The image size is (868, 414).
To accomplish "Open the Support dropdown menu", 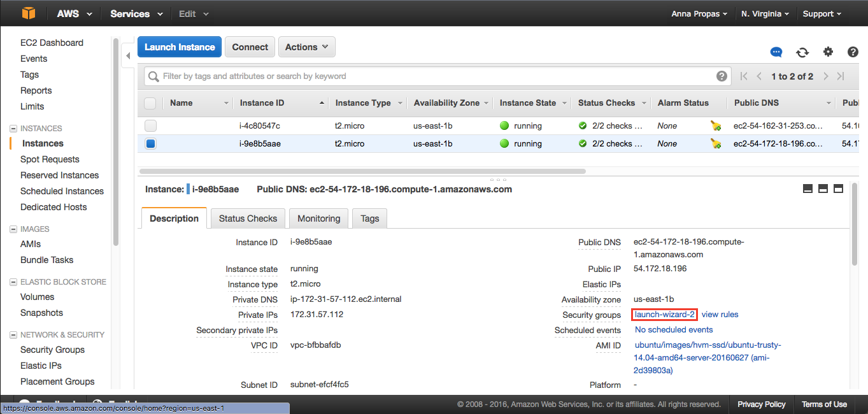I will pyautogui.click(x=822, y=13).
